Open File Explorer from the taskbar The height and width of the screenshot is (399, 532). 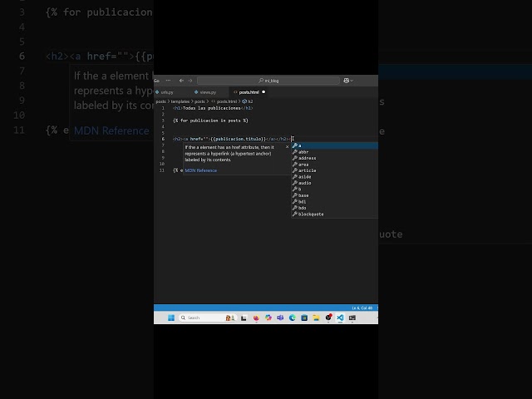316,318
